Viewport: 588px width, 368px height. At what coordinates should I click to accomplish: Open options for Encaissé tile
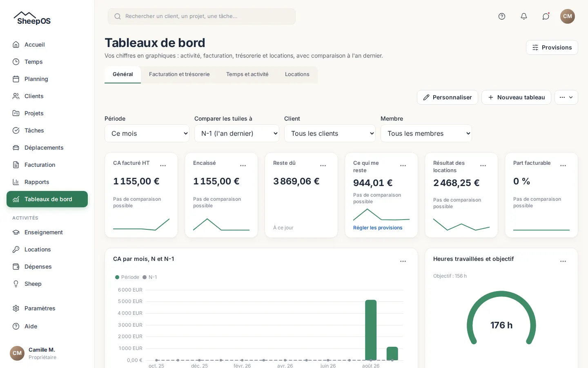click(243, 166)
